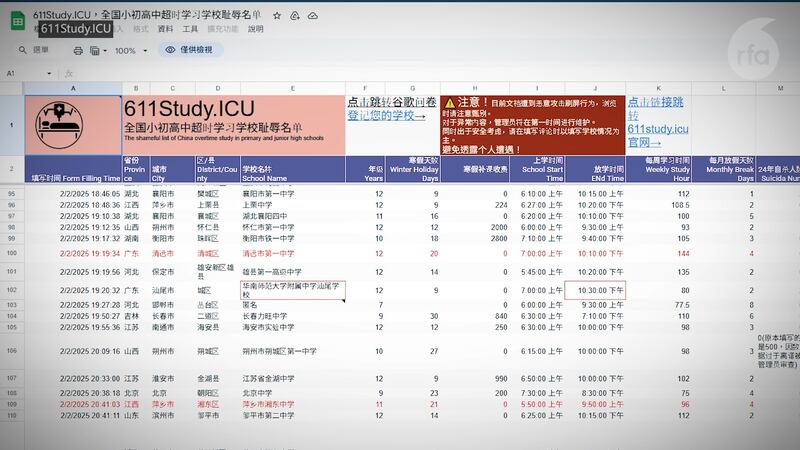This screenshot has width=800, height=450.
Task: Click the School Start Time header cell
Action: (537, 169)
